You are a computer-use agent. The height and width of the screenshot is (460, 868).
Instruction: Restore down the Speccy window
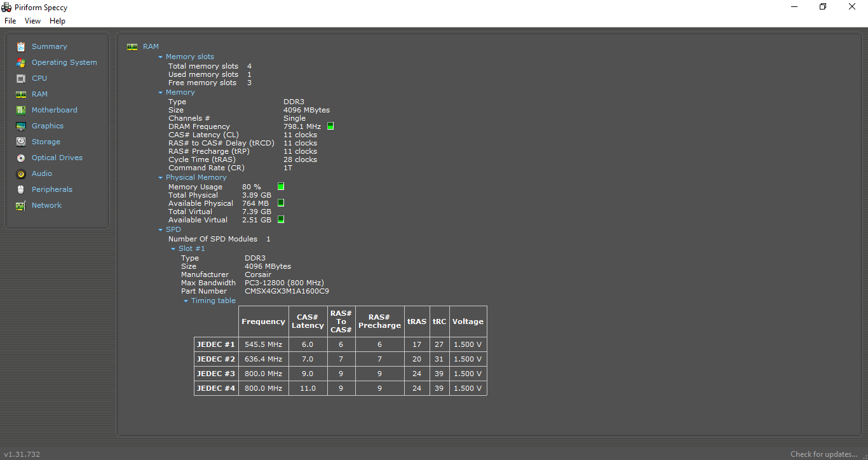click(823, 7)
